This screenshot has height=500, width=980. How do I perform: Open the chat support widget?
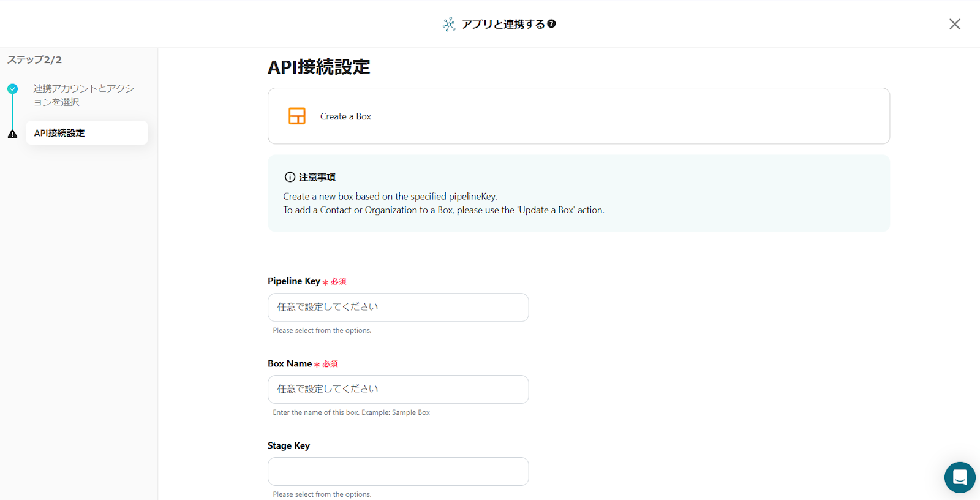click(x=959, y=477)
